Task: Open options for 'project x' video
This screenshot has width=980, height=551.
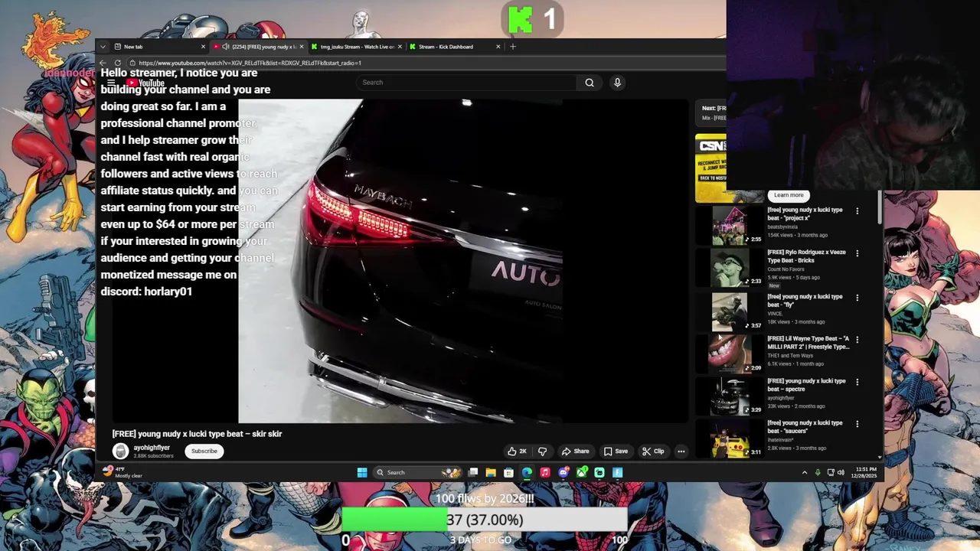Action: 857,210
